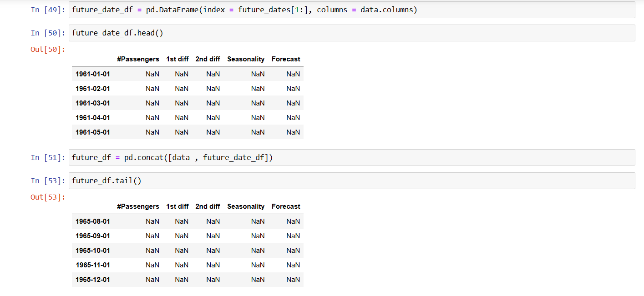Select row 1961-05-01 index label
The width and height of the screenshot is (644, 296).
coord(93,132)
